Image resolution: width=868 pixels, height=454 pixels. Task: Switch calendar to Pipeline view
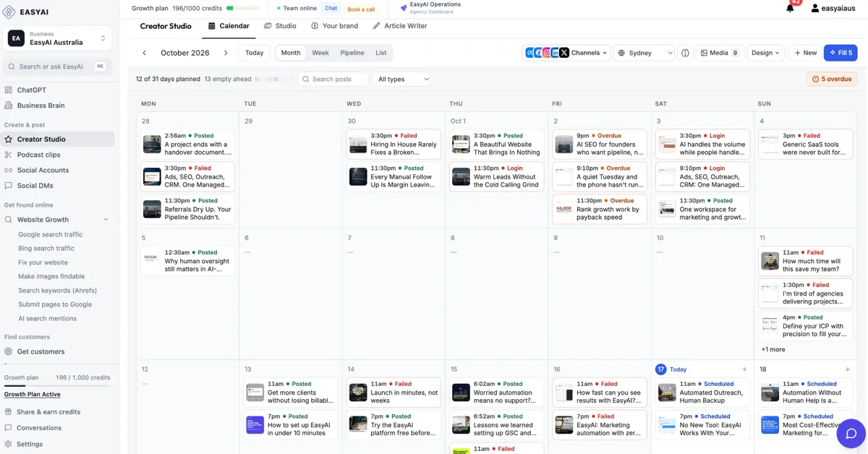pyautogui.click(x=352, y=53)
